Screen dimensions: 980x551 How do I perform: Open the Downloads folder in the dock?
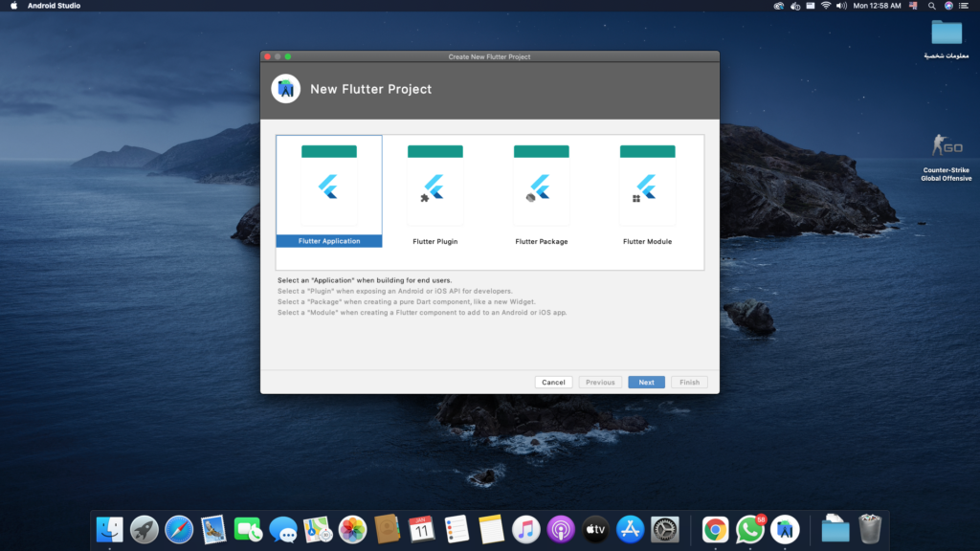(x=835, y=530)
